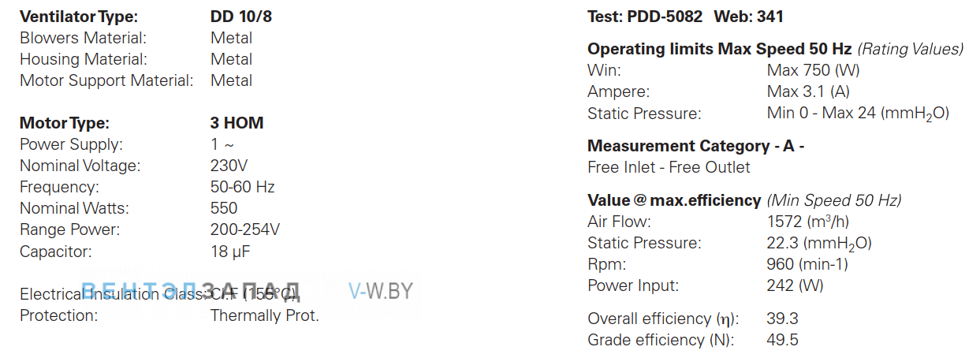Viewport: 980px width, 358px height.
Task: Select the Measurement Category - A - heading
Action: click(x=696, y=146)
